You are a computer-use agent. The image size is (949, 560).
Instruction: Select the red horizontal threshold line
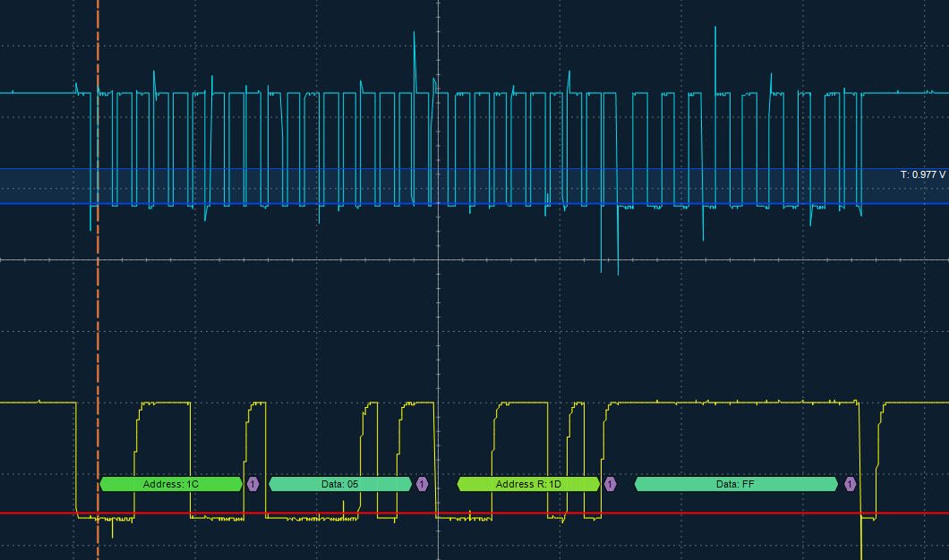point(474,513)
